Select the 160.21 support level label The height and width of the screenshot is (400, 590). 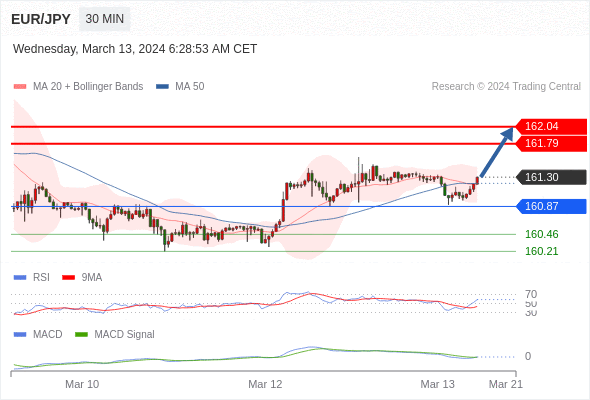[x=541, y=251]
